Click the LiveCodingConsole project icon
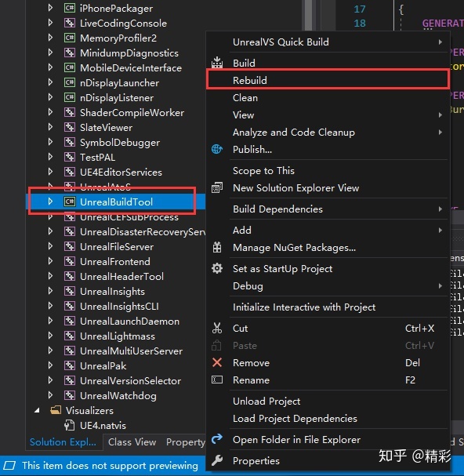Viewport: 464px width, 476px height. point(70,23)
